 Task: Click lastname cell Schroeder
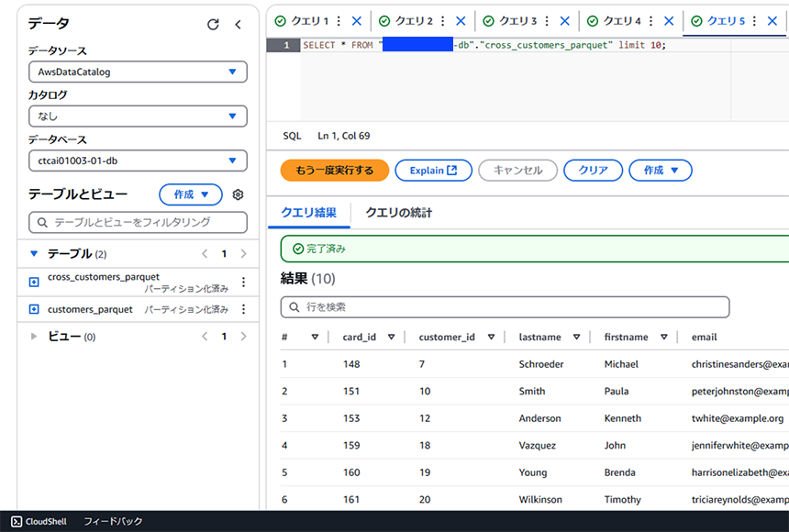click(x=541, y=364)
